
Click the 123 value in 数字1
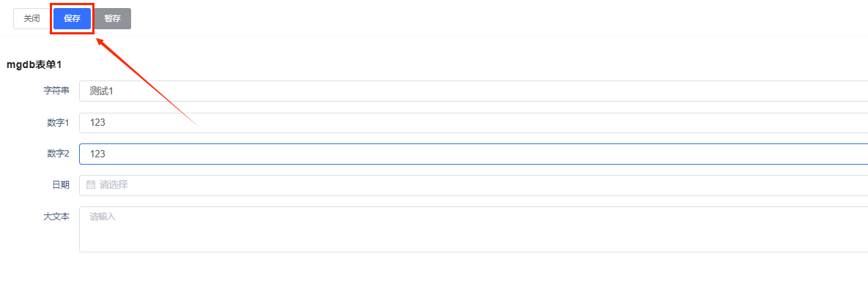point(97,123)
